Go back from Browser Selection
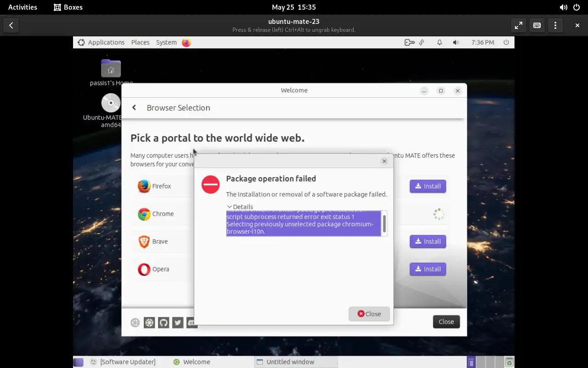 (134, 108)
